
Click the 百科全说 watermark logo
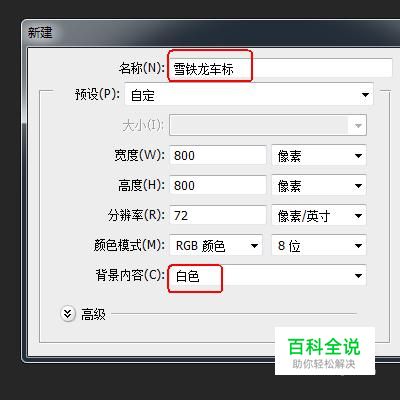(324, 346)
